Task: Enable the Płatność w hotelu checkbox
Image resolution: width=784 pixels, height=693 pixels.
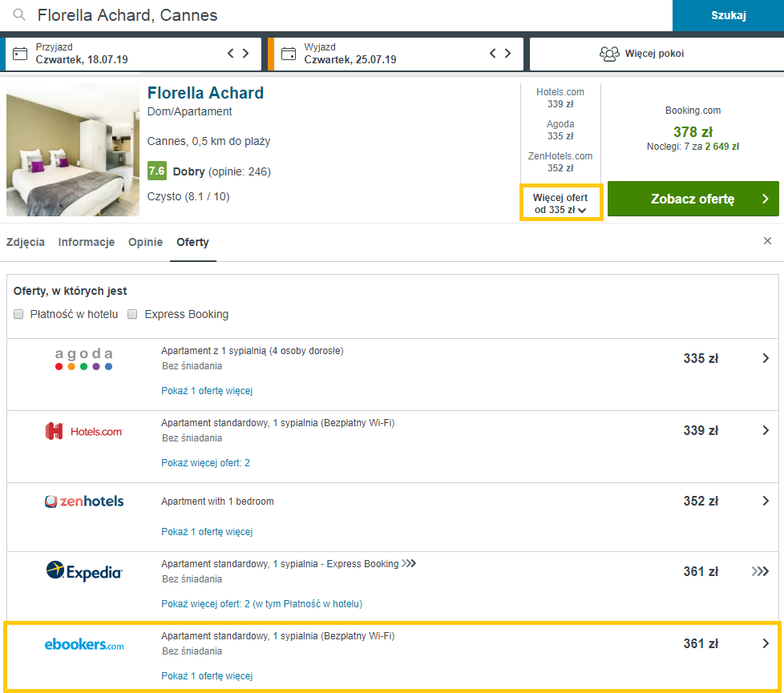Action: pyautogui.click(x=18, y=314)
